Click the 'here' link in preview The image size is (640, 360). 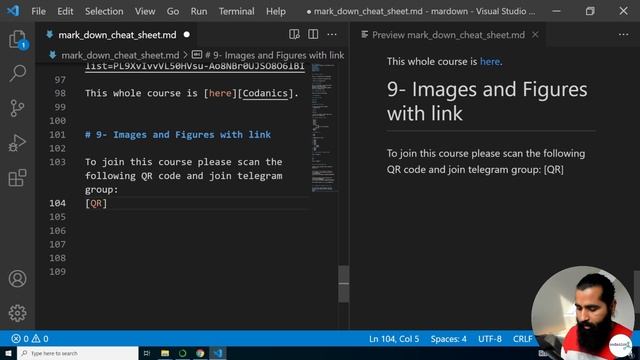click(x=490, y=62)
